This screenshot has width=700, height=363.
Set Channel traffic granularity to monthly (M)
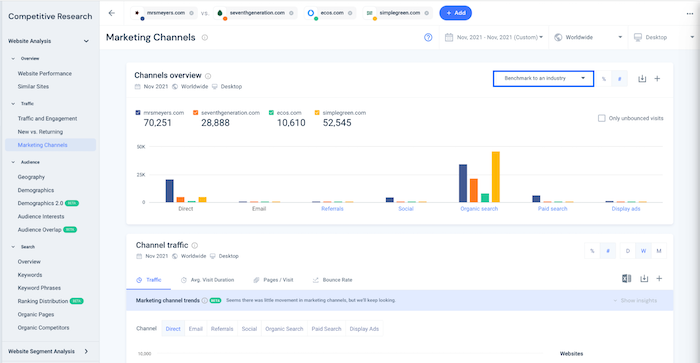click(659, 251)
